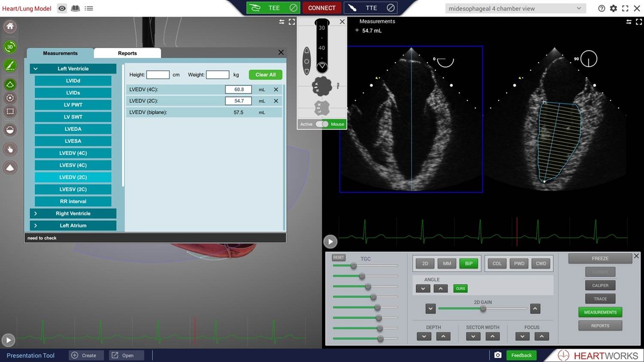Select the 3D view icon
Image resolution: width=644 pixels, height=362 pixels.
(10, 47)
